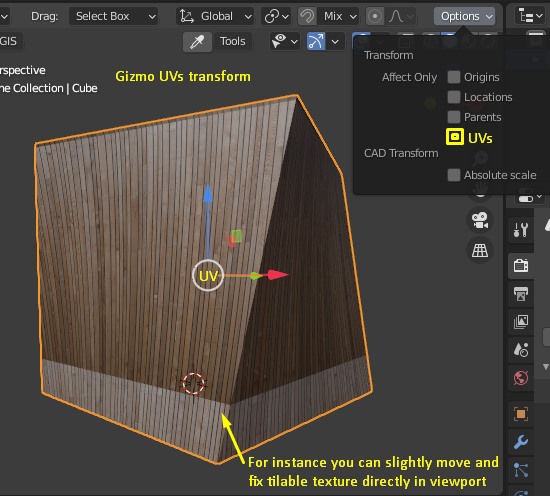Click the CAD Transform label
The image size is (550, 496).
(401, 153)
